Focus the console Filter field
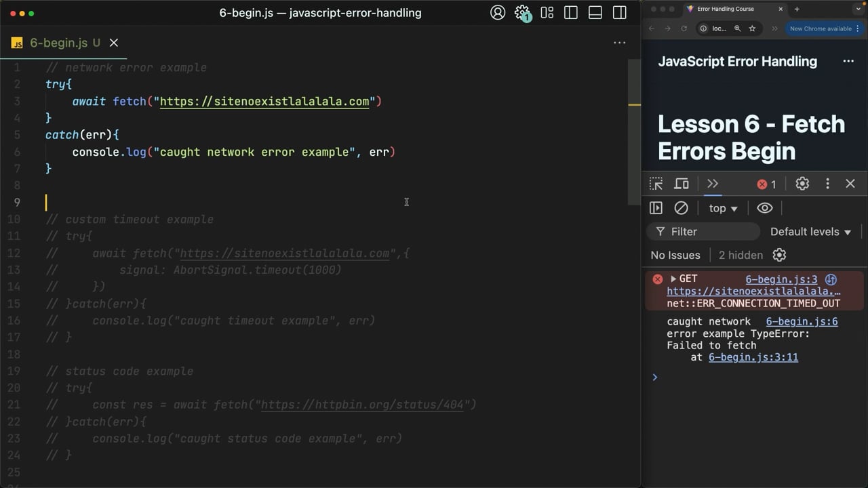This screenshot has width=868, height=488. point(703,232)
